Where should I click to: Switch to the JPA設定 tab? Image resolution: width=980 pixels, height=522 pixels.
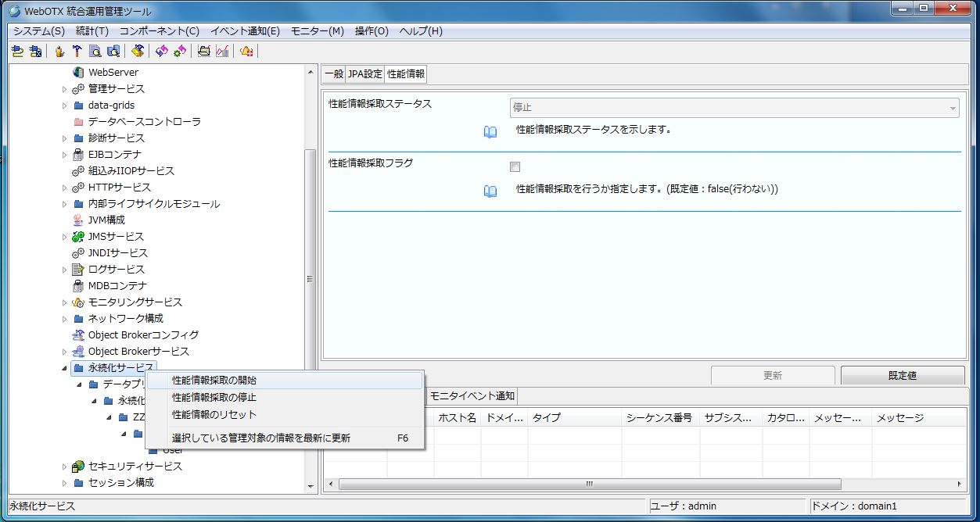tap(365, 74)
